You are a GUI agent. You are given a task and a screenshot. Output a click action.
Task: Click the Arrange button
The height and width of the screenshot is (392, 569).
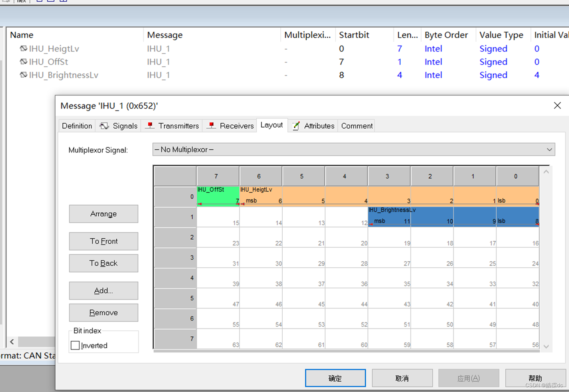tap(103, 214)
